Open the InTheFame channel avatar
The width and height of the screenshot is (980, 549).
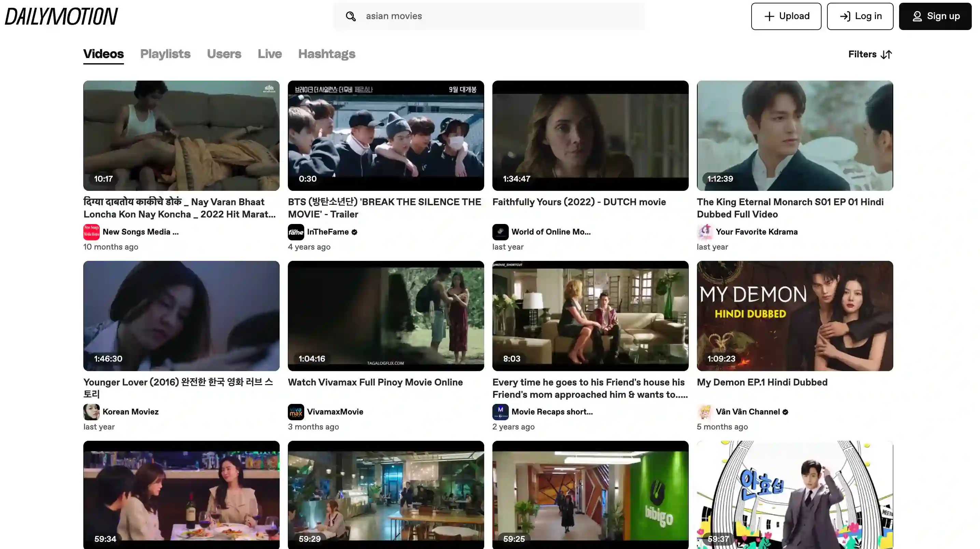click(x=296, y=232)
